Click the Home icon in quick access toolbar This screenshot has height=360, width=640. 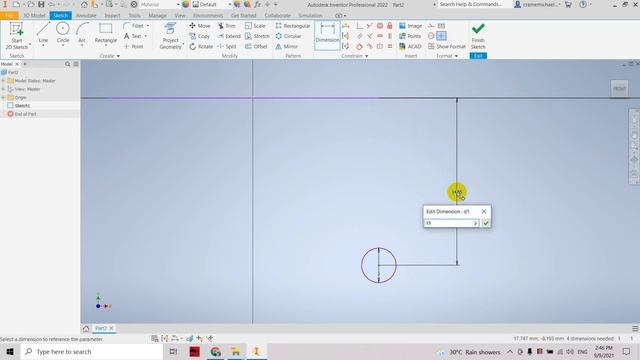pos(84,4)
